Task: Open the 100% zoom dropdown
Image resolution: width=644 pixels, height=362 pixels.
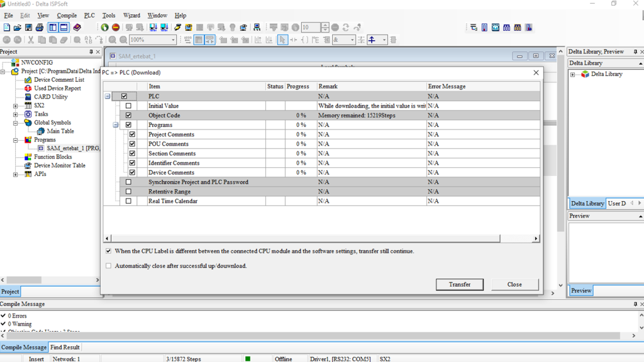Action: pyautogui.click(x=173, y=40)
